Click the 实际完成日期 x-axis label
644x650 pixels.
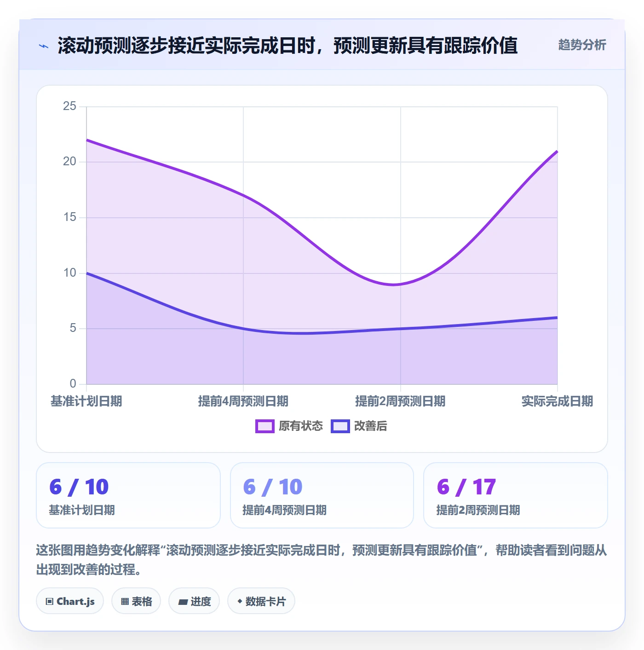tap(557, 401)
